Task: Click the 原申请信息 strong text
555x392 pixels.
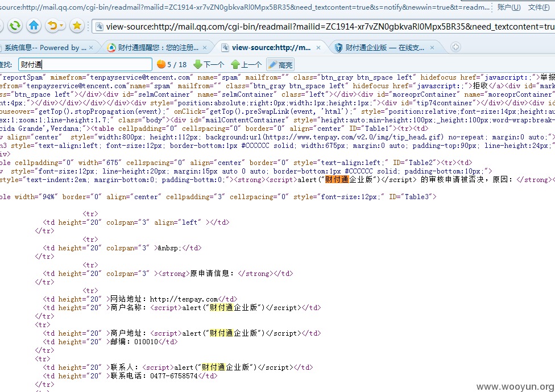Action: point(212,273)
